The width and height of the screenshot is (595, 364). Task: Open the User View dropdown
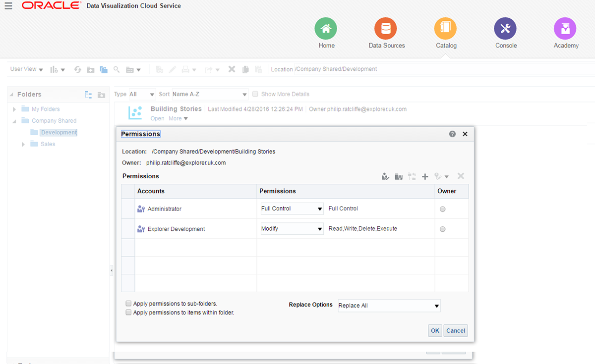pyautogui.click(x=27, y=69)
